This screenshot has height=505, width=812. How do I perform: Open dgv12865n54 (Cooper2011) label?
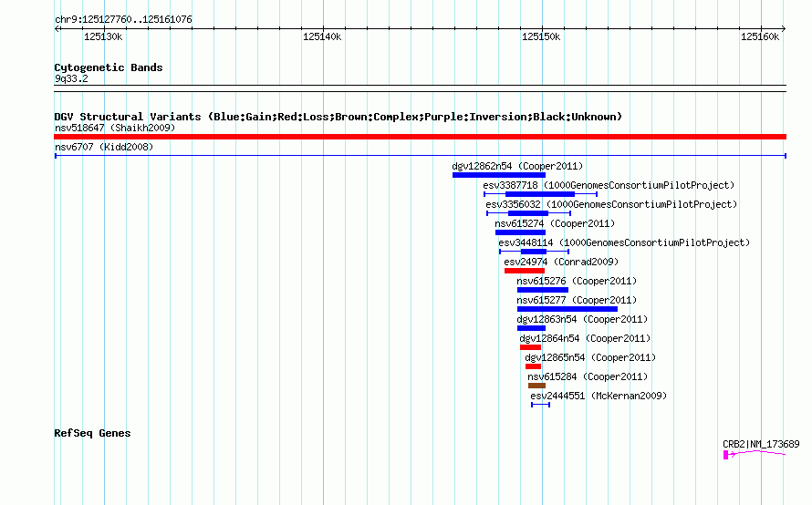(x=590, y=357)
